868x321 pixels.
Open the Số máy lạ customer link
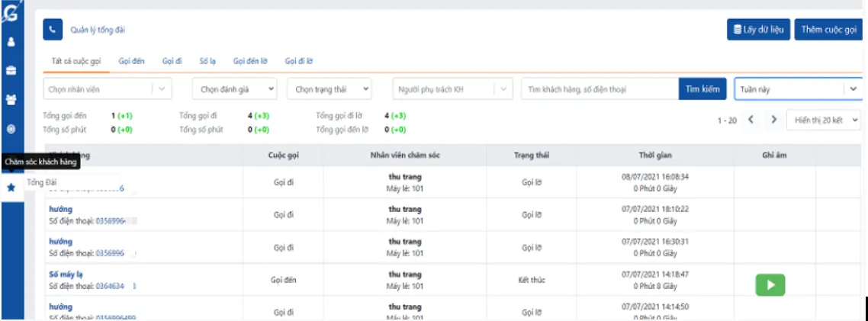[x=66, y=274]
